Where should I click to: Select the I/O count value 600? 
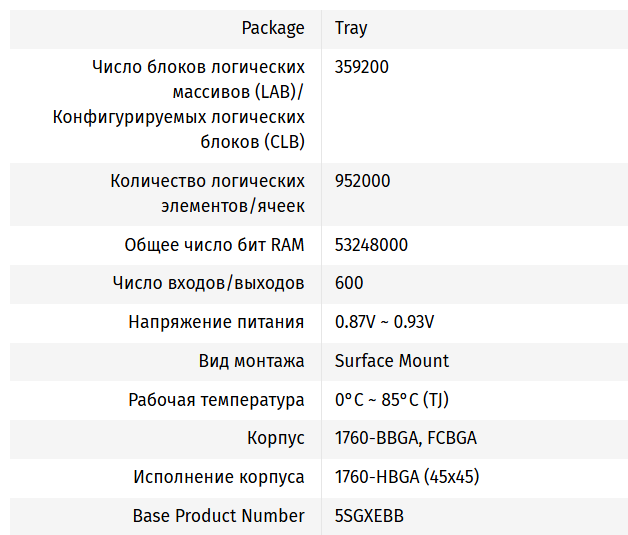349,283
